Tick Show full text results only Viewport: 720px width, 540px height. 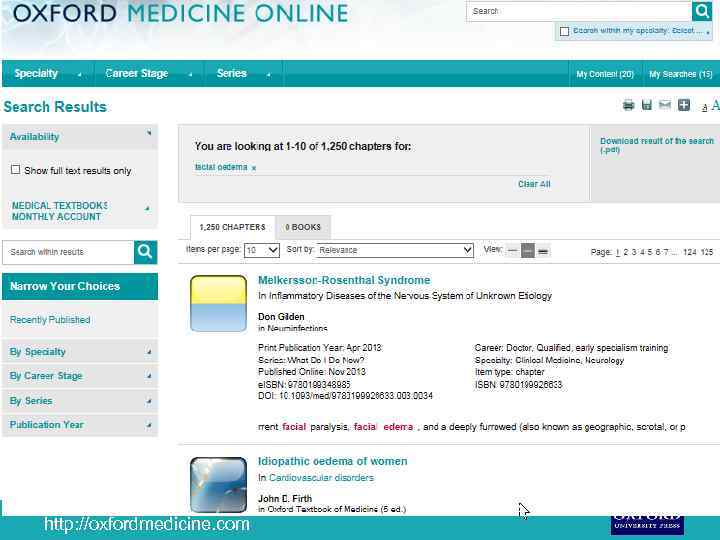coord(16,170)
